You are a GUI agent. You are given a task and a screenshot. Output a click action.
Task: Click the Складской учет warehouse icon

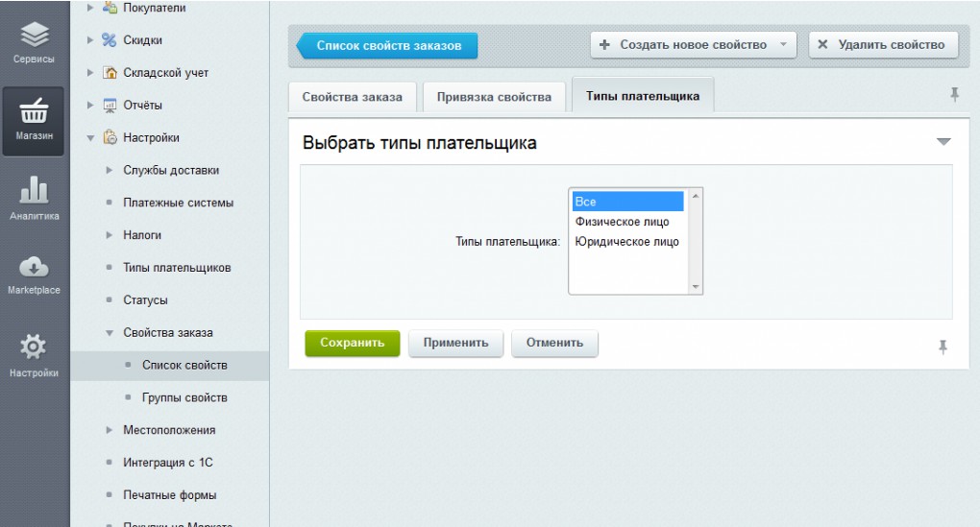pyautogui.click(x=110, y=72)
